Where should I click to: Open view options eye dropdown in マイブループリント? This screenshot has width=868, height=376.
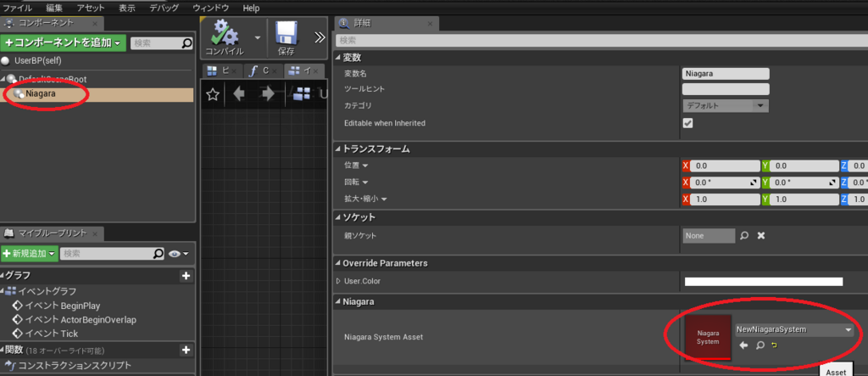coord(178,254)
